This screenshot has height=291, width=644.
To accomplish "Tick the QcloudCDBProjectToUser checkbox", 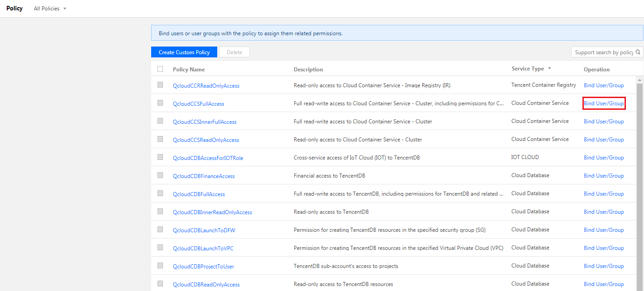I will (x=160, y=265).
